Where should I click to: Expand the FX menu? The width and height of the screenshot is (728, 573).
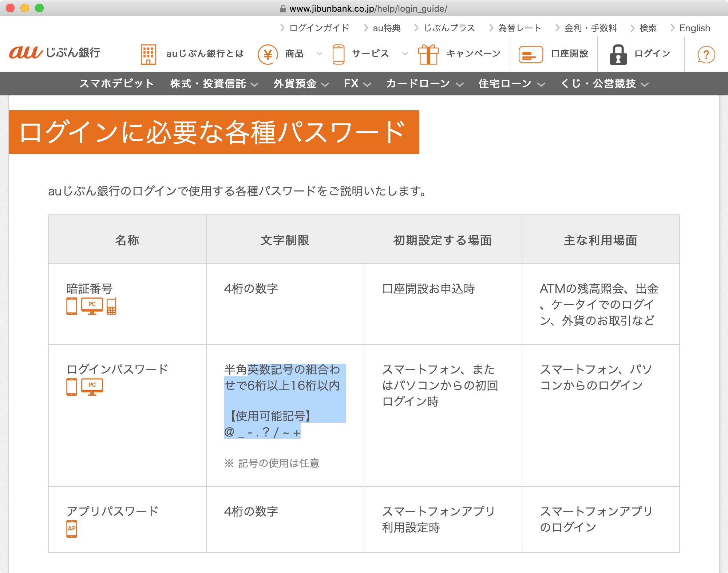click(357, 84)
